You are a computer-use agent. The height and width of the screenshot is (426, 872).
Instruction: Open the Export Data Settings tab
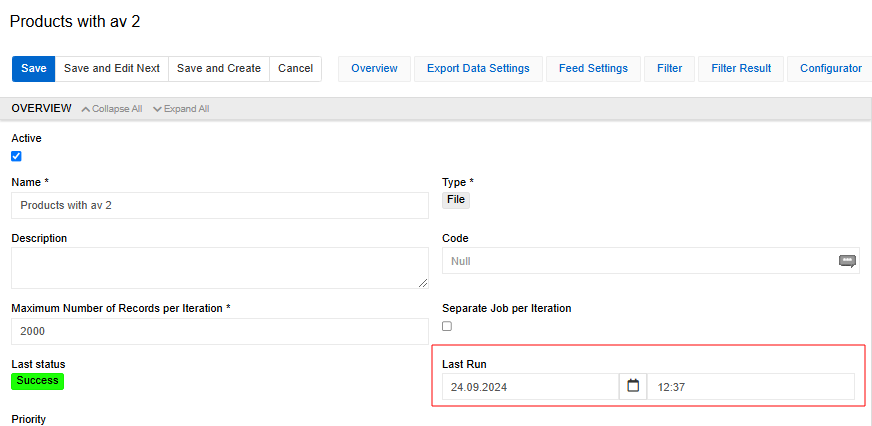478,69
